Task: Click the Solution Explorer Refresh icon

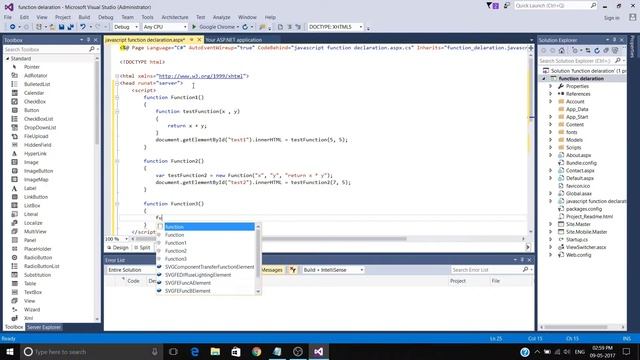Action: (x=597, y=51)
